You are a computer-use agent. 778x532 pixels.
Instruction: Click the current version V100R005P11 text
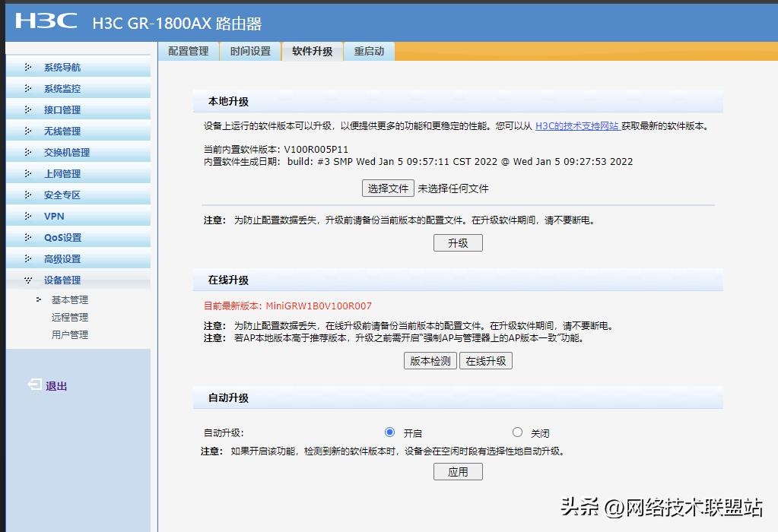click(316, 149)
